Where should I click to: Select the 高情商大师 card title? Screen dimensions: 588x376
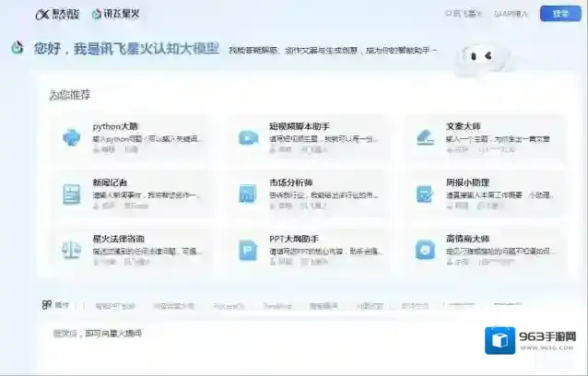tap(467, 239)
